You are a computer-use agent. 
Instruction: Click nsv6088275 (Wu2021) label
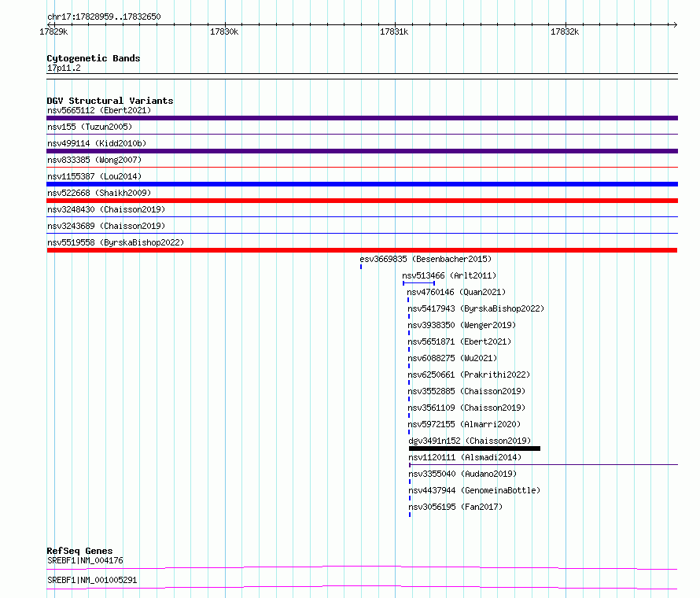[x=452, y=358]
